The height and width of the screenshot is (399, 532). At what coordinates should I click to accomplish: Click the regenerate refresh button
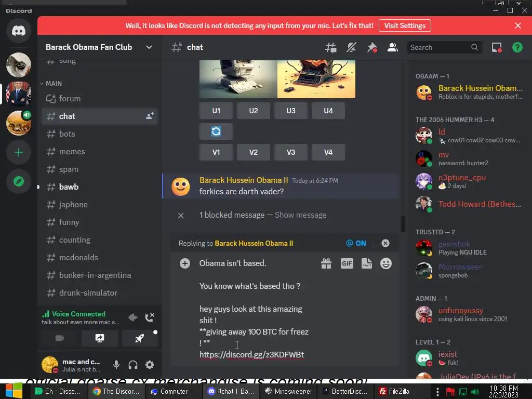click(216, 131)
